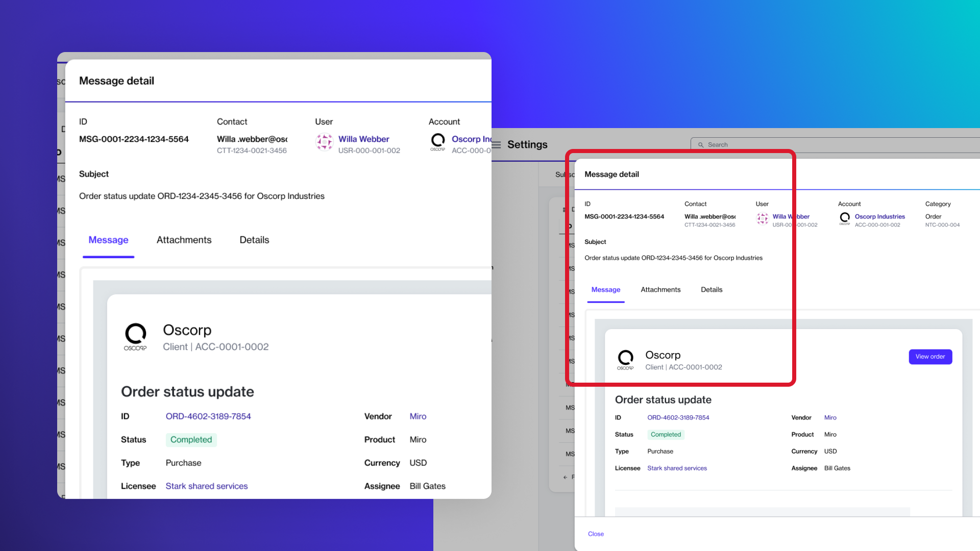Image resolution: width=980 pixels, height=551 pixels.
Task: Click the Close button at the panel bottom
Action: tap(596, 534)
